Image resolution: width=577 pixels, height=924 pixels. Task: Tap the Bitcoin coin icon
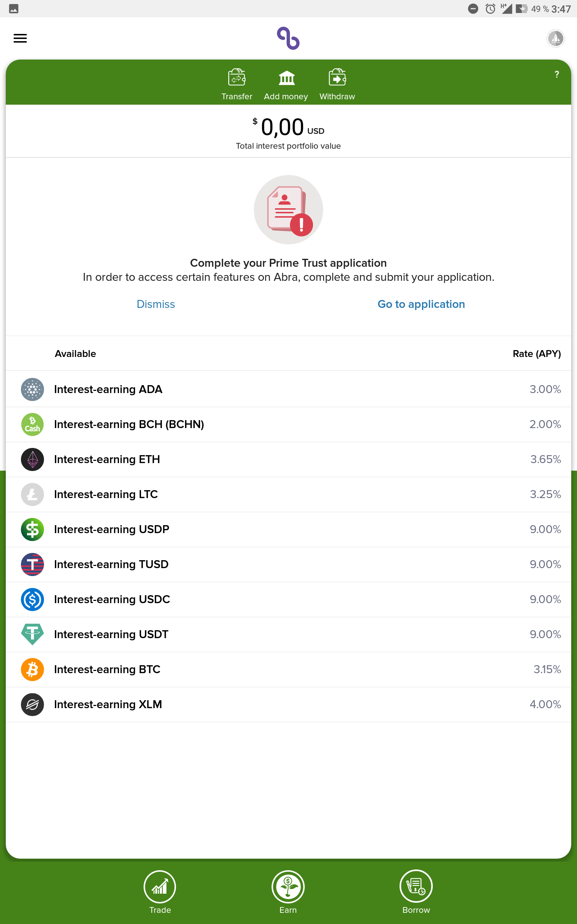click(x=32, y=669)
